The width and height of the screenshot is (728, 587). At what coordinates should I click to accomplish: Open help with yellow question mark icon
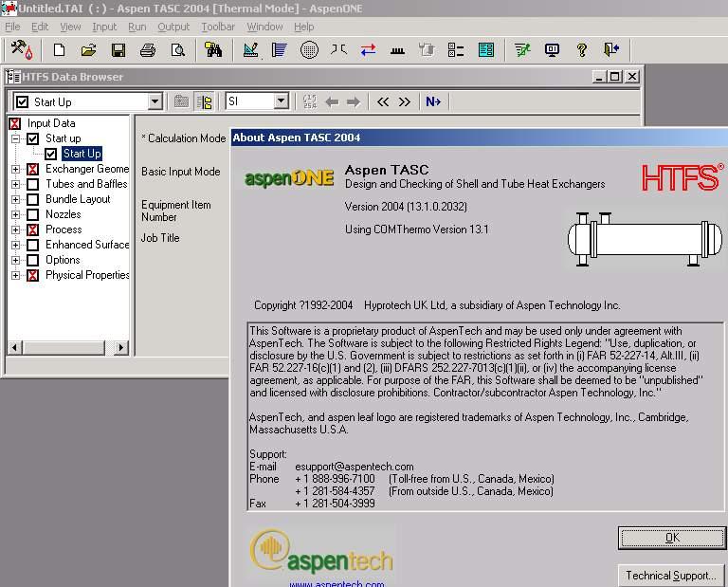click(x=582, y=49)
